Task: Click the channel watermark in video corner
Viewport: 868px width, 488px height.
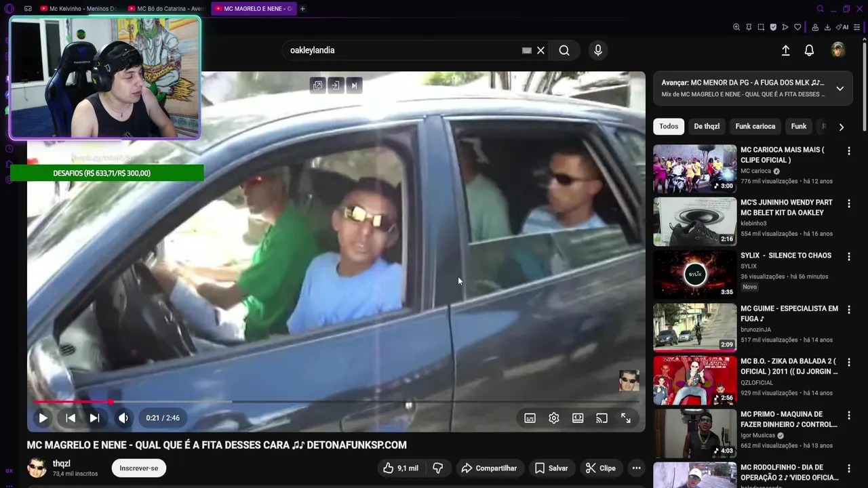Action: (629, 381)
